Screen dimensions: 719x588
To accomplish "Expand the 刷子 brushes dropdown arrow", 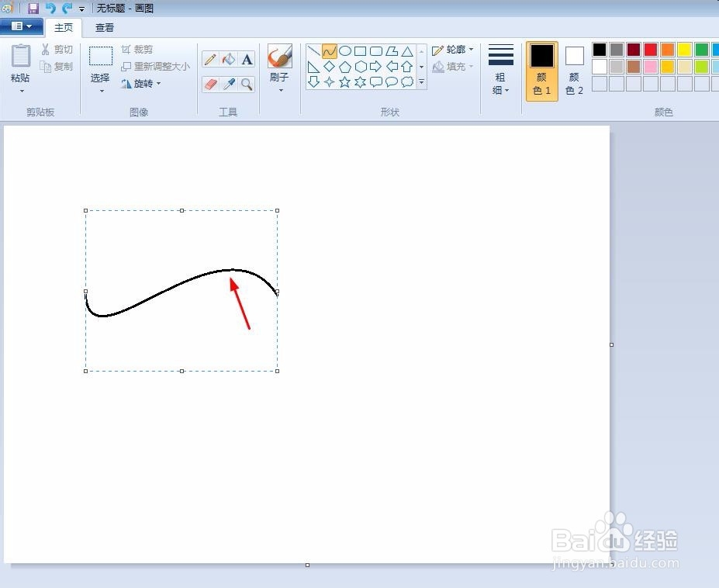I will pos(281,90).
